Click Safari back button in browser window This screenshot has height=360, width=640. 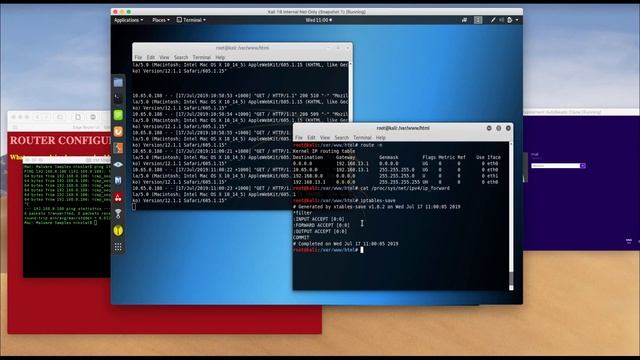click(x=38, y=117)
